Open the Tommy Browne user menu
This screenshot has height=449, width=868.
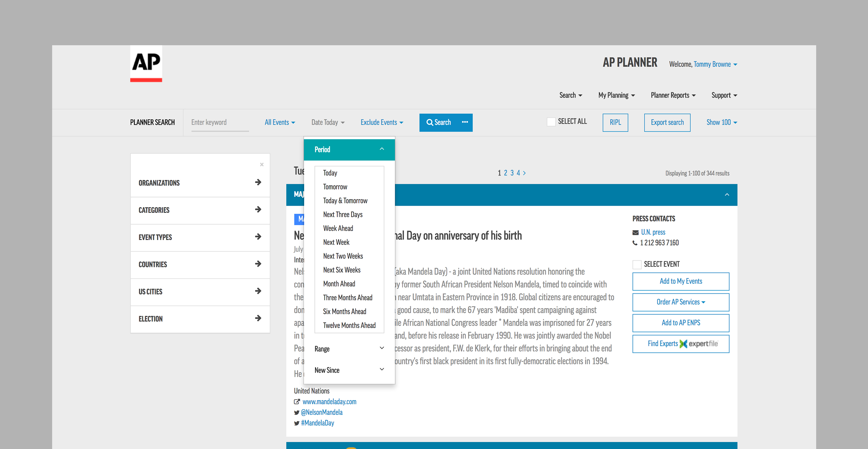pos(715,65)
